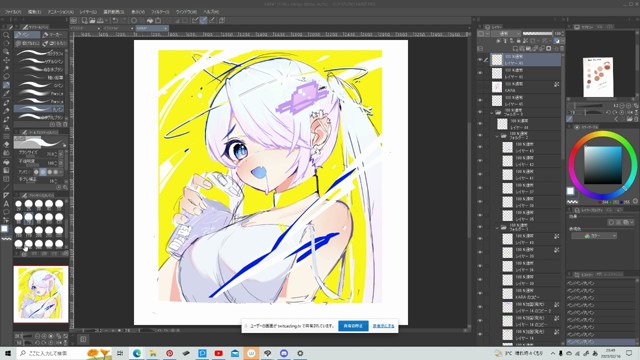Toggle visibility of the hidden KARA layer
Screen dimensions: 640x360
click(x=480, y=87)
